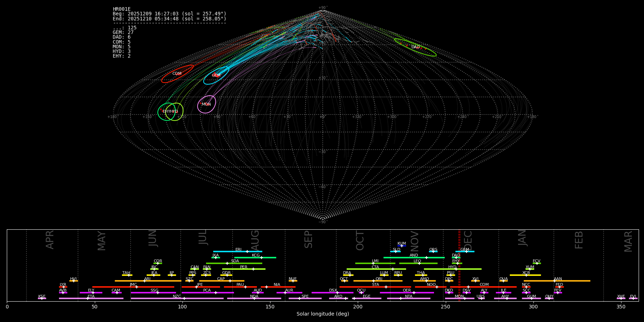Select the QUA shower marker
This screenshot has width=644, height=322.
click(503, 281)
